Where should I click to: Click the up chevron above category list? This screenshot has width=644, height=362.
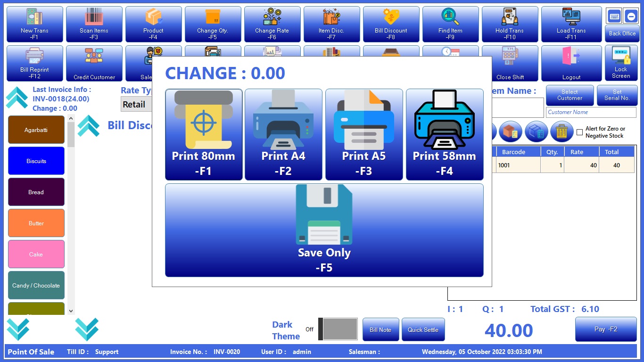click(x=17, y=98)
